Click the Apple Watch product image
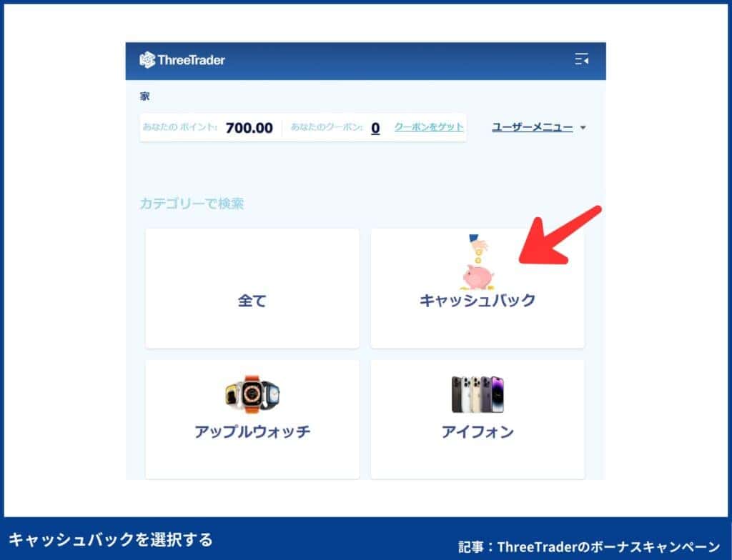 point(252,394)
